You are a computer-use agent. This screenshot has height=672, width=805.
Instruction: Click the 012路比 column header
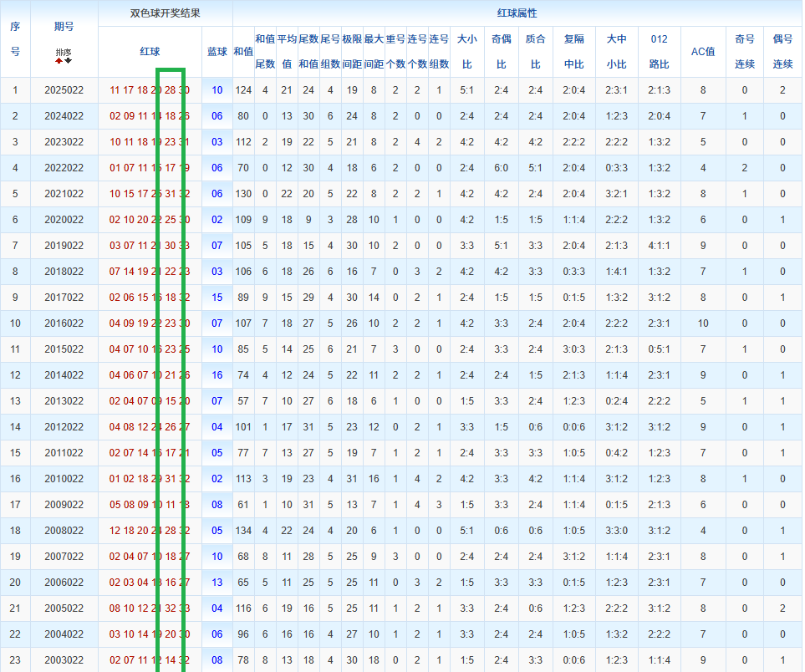click(659, 51)
